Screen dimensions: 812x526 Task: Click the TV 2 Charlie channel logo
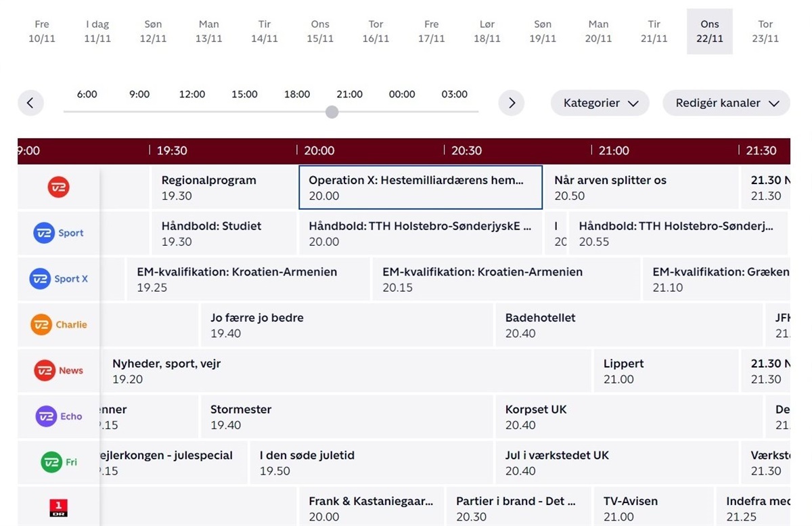(58, 325)
